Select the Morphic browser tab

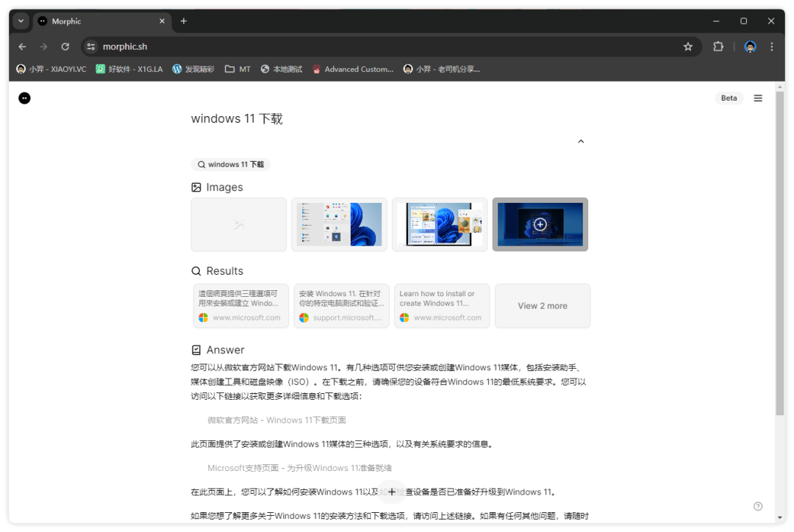[x=101, y=21]
